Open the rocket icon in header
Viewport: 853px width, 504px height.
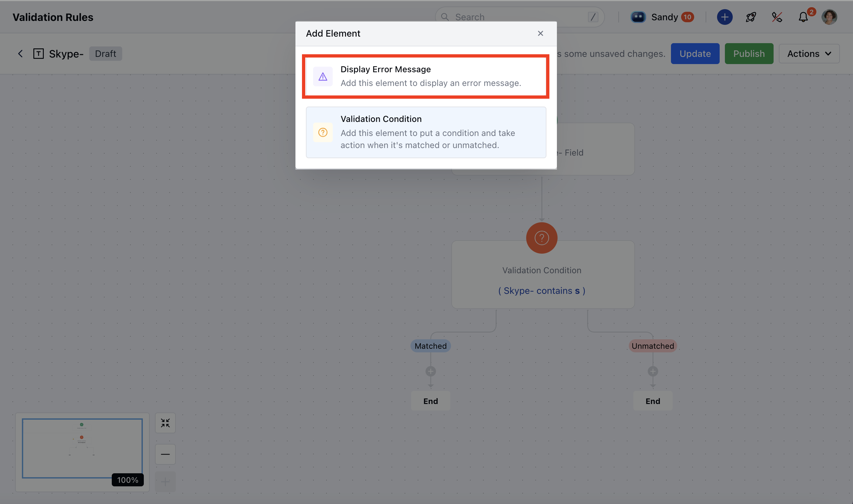(750, 17)
